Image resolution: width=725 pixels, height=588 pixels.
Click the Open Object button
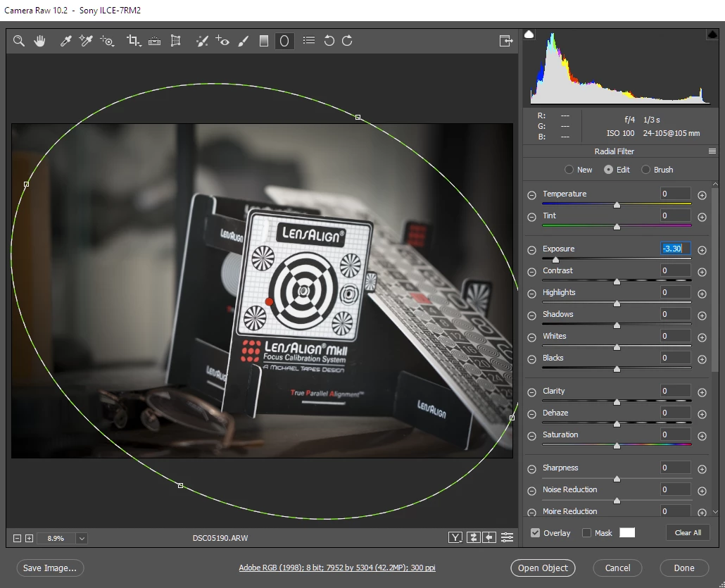(543, 568)
